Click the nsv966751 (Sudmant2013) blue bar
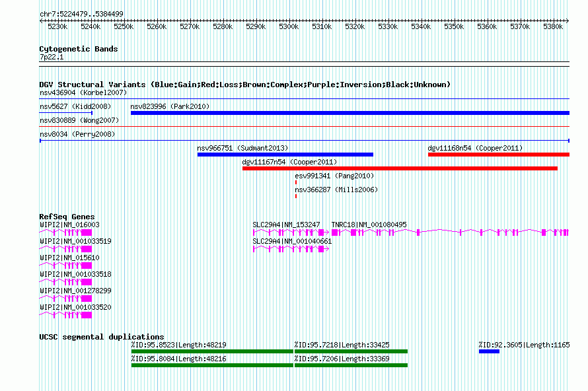The width and height of the screenshot is (588, 391). tap(285, 155)
